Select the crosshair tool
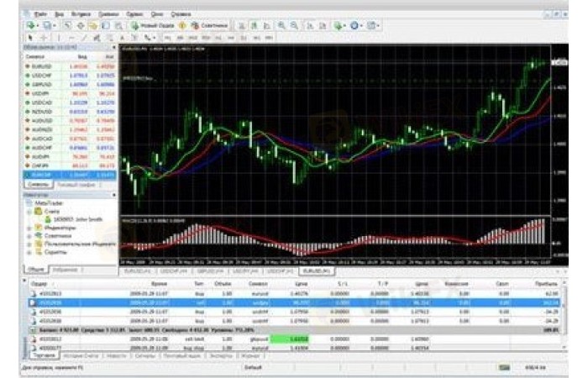Image resolution: width=588 pixels, height=378 pixels. click(x=43, y=38)
